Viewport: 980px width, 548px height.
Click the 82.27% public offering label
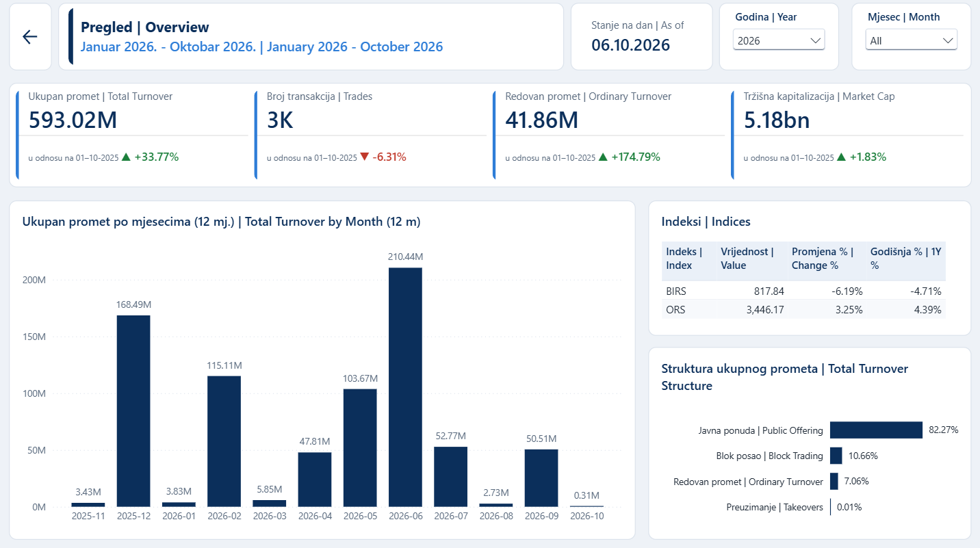[944, 430]
